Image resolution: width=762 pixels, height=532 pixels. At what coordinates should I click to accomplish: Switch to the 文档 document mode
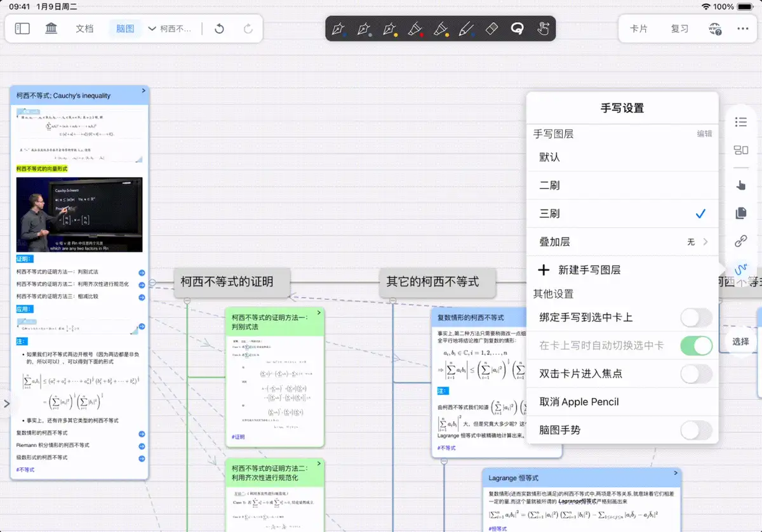[x=84, y=29]
